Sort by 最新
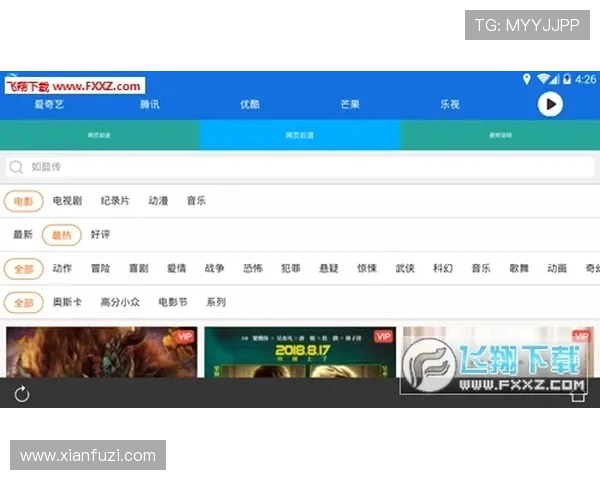600x480 pixels. 23,234
